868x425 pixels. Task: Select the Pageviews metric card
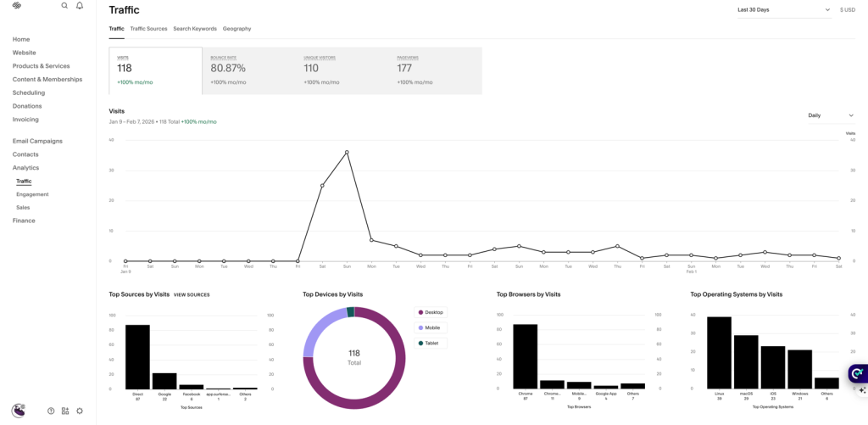pyautogui.click(x=435, y=70)
